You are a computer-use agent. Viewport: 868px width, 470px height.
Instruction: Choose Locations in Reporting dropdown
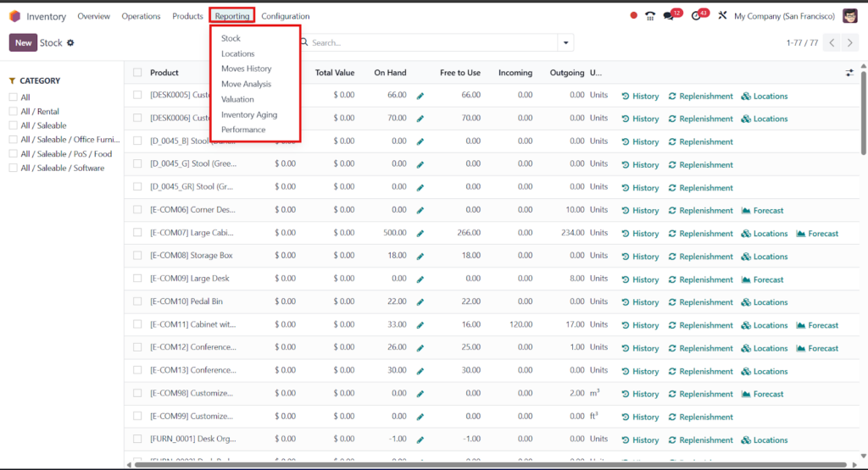point(238,53)
